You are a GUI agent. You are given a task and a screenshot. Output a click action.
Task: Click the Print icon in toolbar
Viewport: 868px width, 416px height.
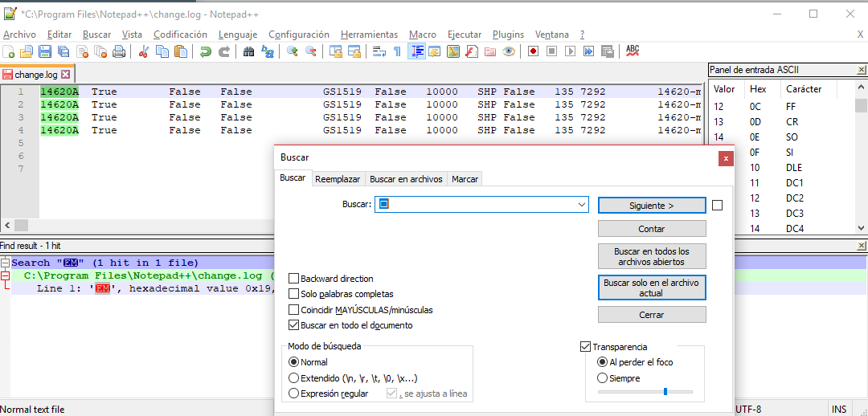click(119, 51)
